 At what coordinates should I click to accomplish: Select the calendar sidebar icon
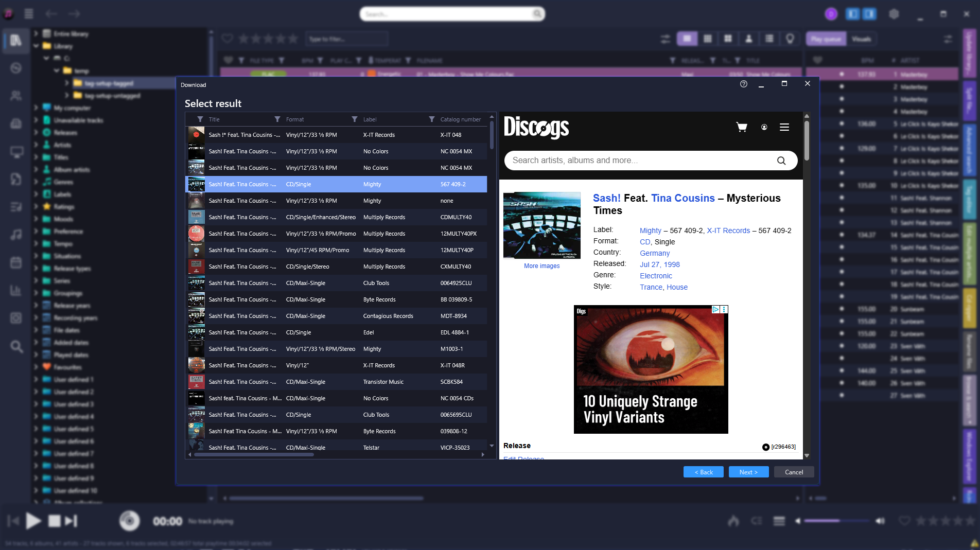pyautogui.click(x=16, y=262)
